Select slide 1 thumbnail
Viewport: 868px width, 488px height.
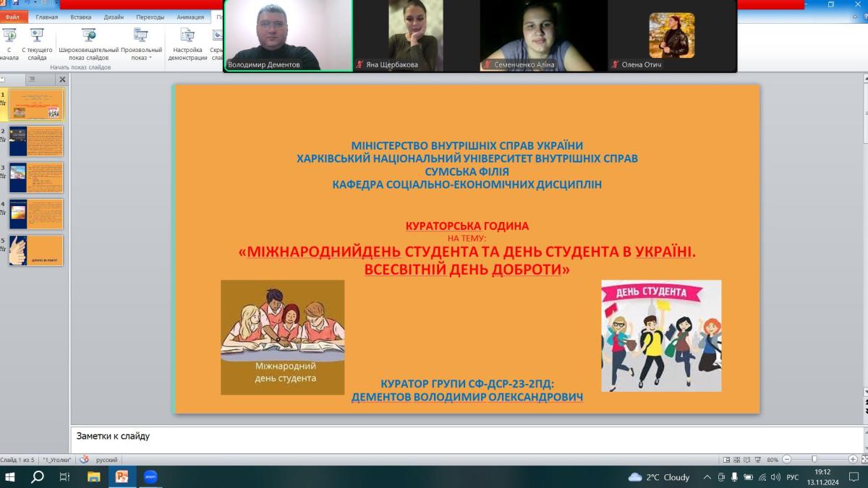(x=36, y=104)
